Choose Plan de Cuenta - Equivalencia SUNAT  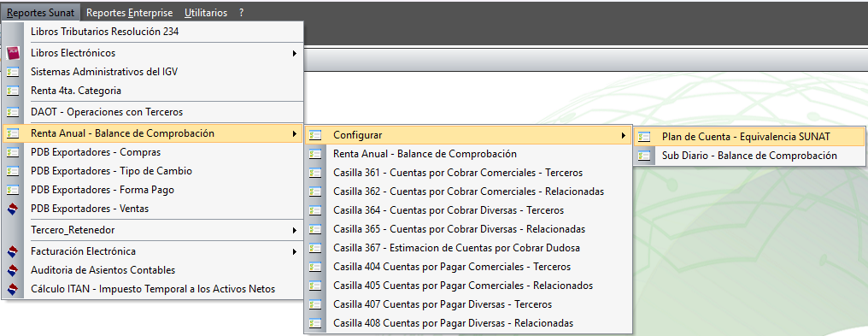749,137
